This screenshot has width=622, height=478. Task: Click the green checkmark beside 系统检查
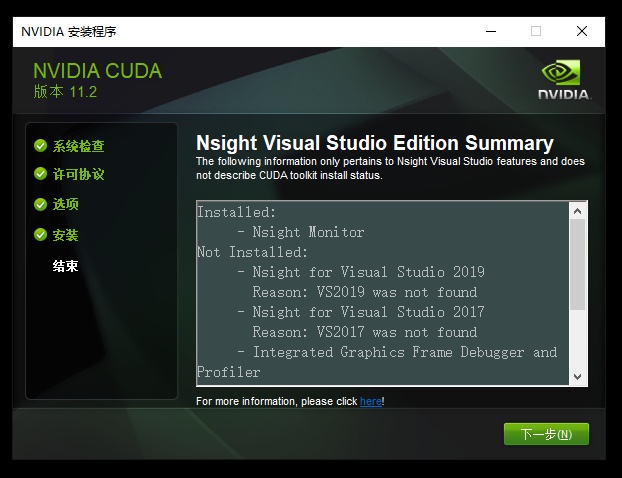coord(40,145)
